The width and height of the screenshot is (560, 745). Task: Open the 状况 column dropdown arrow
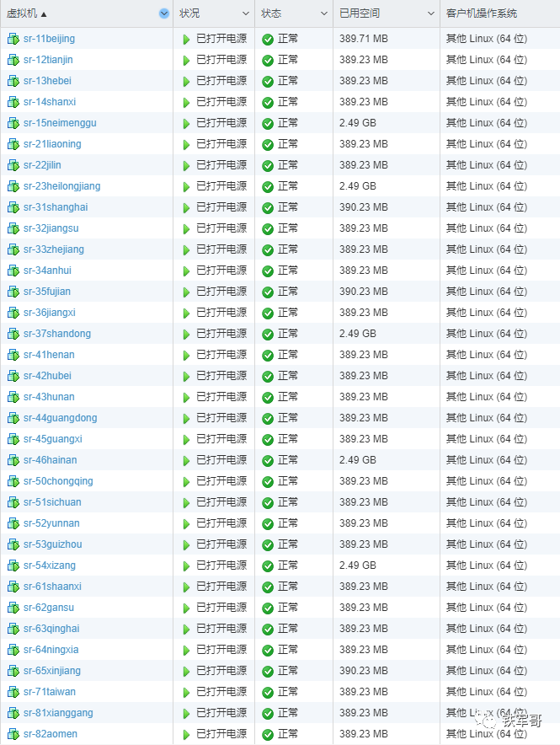[245, 13]
